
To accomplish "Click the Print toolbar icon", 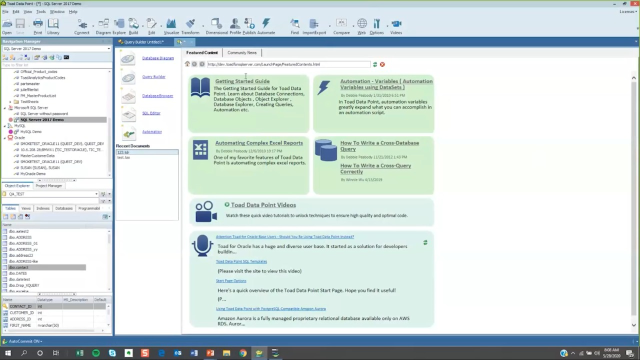I will point(38,26).
